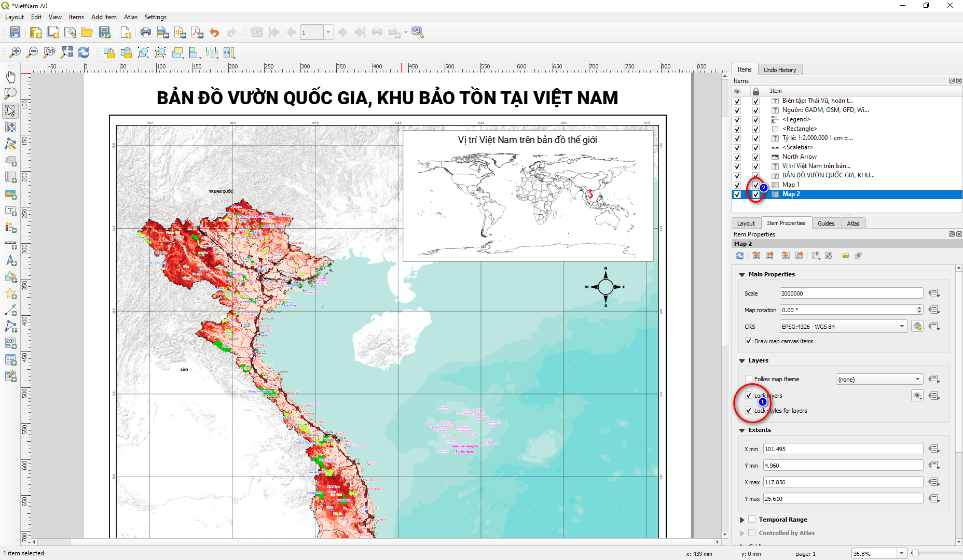Screen dimensions: 963x560
Task: Open the CRS selector globe button
Action: [917, 326]
